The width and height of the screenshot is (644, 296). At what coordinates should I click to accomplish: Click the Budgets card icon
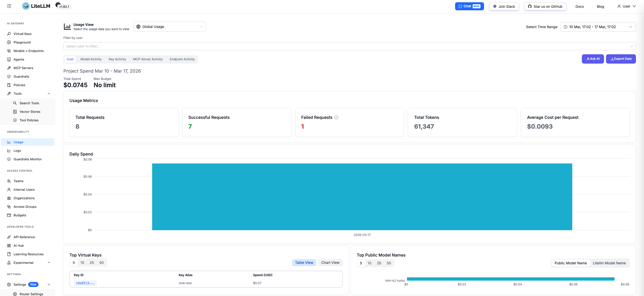point(9,215)
